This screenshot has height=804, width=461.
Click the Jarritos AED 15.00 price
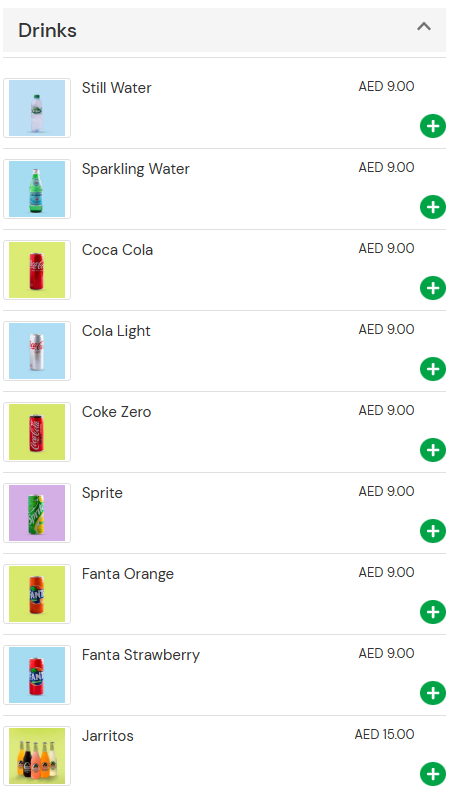click(384, 734)
